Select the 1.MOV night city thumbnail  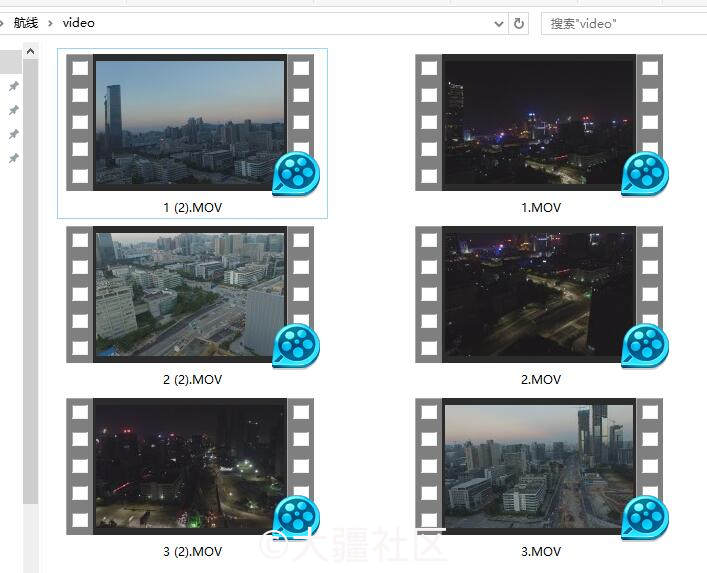coord(539,123)
